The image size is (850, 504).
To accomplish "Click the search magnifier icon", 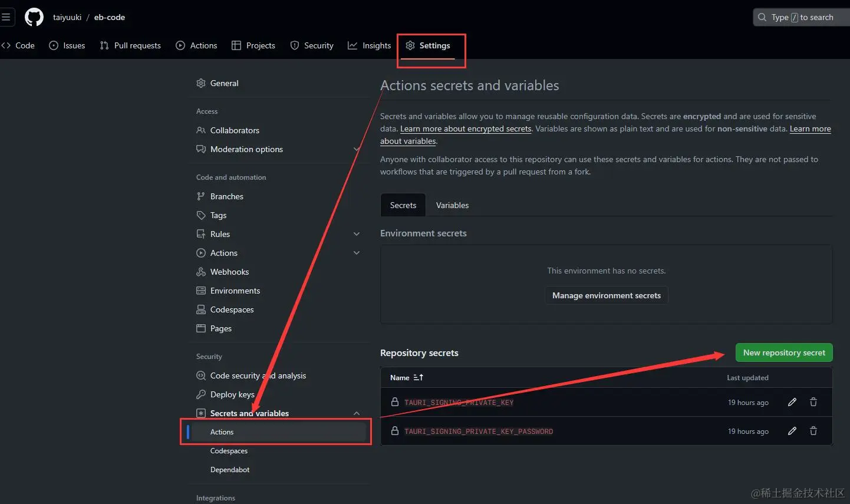I will coord(762,17).
